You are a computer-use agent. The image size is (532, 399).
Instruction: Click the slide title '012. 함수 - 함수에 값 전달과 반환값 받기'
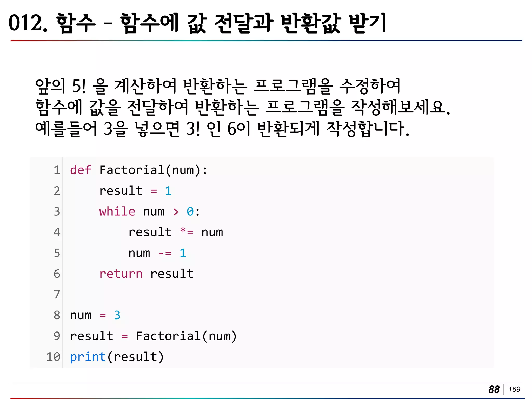coord(197,23)
